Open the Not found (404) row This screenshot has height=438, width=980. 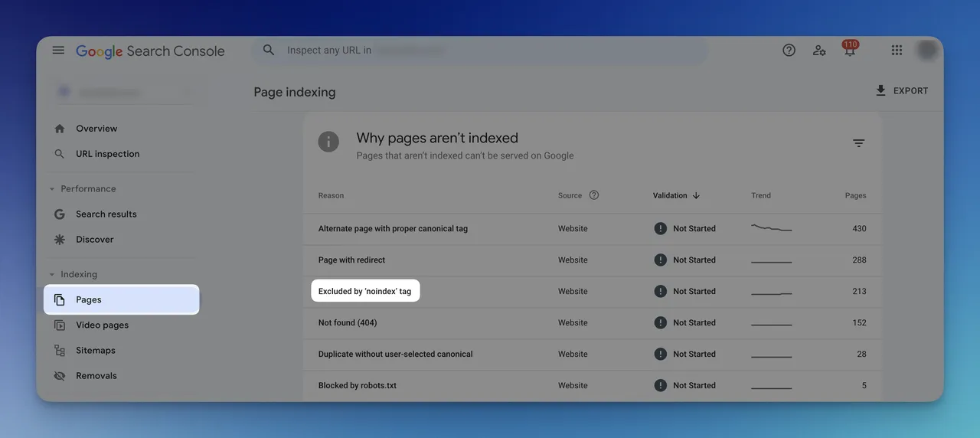593,323
